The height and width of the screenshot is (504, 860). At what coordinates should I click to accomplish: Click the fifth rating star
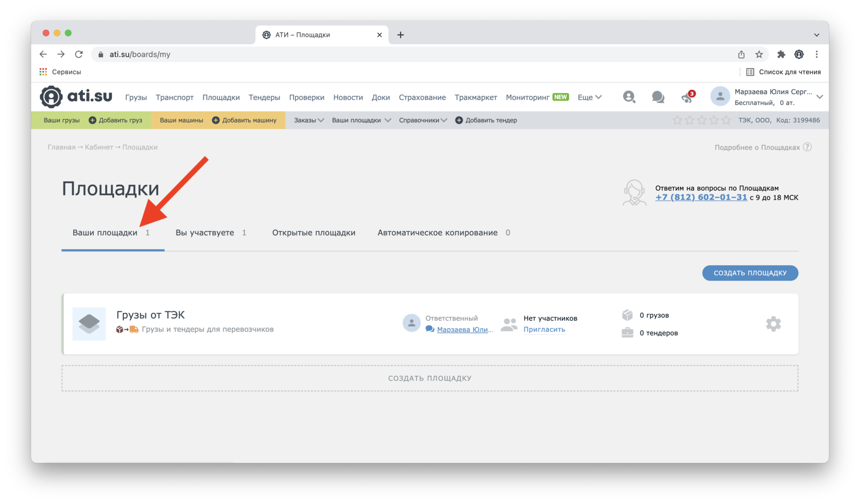pyautogui.click(x=726, y=120)
